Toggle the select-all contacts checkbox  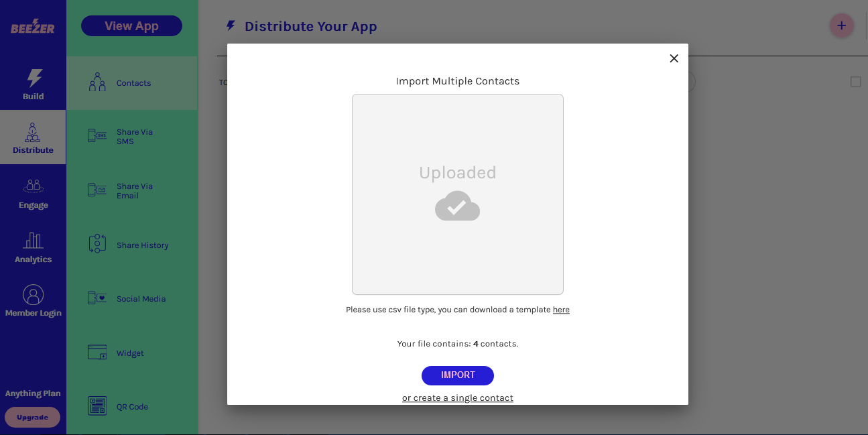pyautogui.click(x=855, y=82)
